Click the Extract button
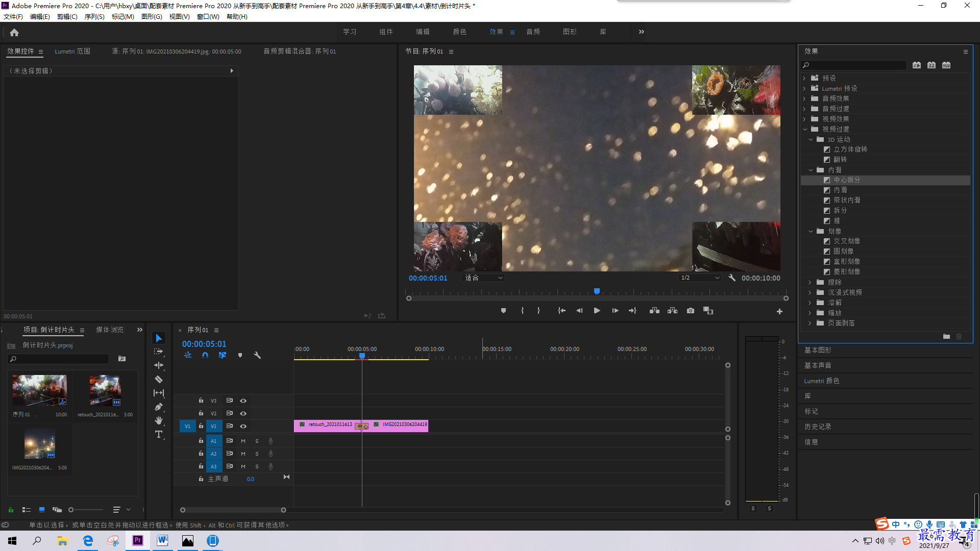 pos(672,311)
